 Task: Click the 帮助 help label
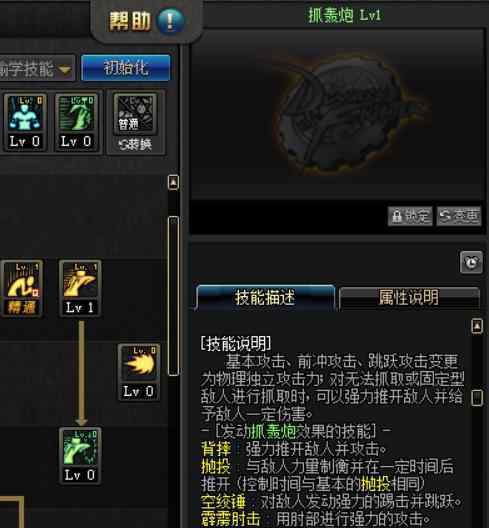click(130, 21)
